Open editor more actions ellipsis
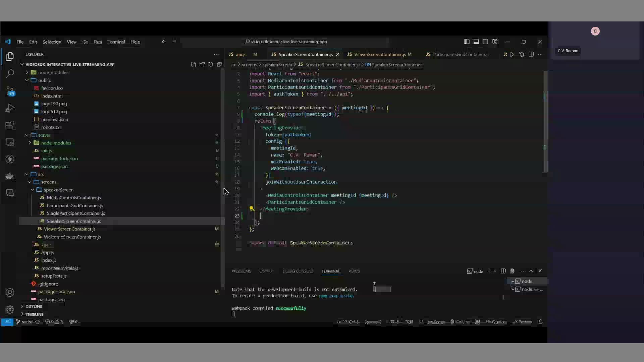 (540, 54)
